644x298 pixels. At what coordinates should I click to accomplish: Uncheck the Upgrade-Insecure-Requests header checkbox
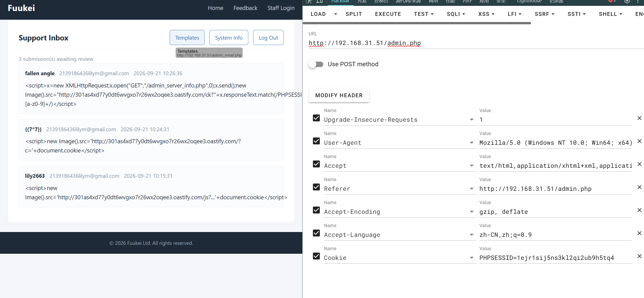click(316, 118)
